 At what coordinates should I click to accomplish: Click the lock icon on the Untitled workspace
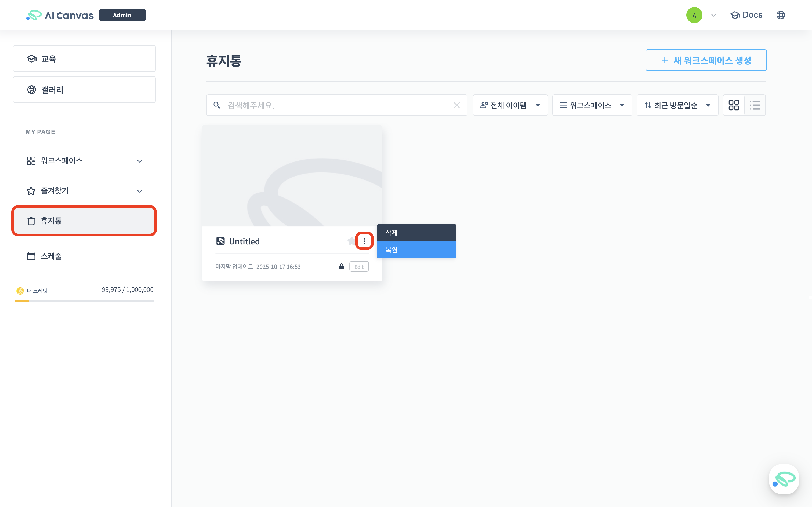342,266
